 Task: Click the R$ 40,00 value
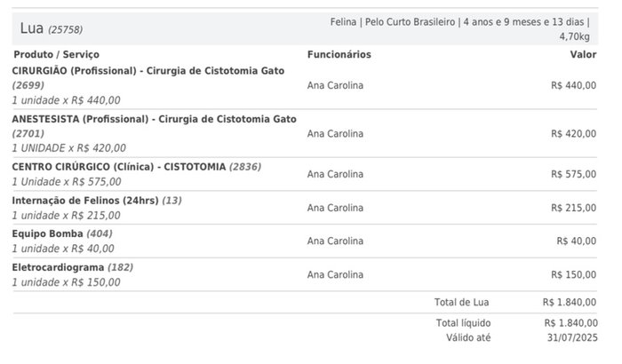coord(577,241)
